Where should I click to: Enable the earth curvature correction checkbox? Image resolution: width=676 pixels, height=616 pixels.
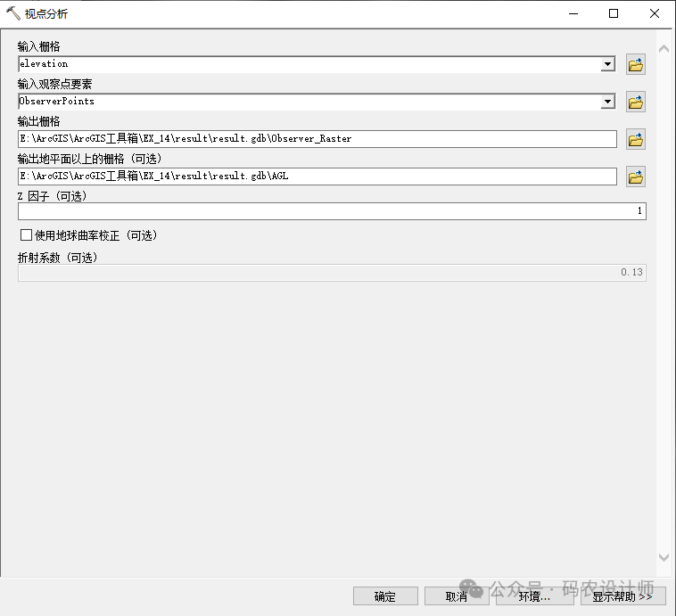26,235
